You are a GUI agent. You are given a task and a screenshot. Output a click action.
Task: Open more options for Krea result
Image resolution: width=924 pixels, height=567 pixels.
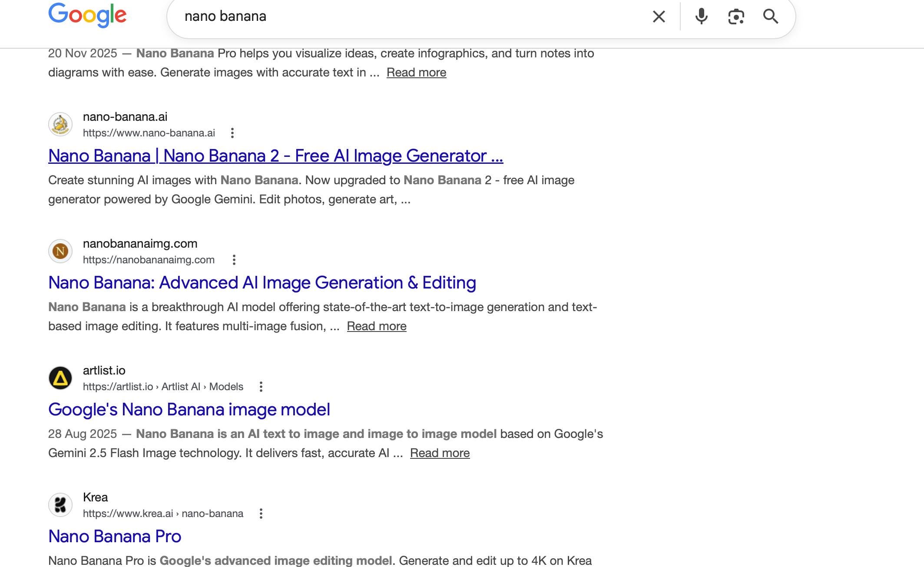[261, 514]
